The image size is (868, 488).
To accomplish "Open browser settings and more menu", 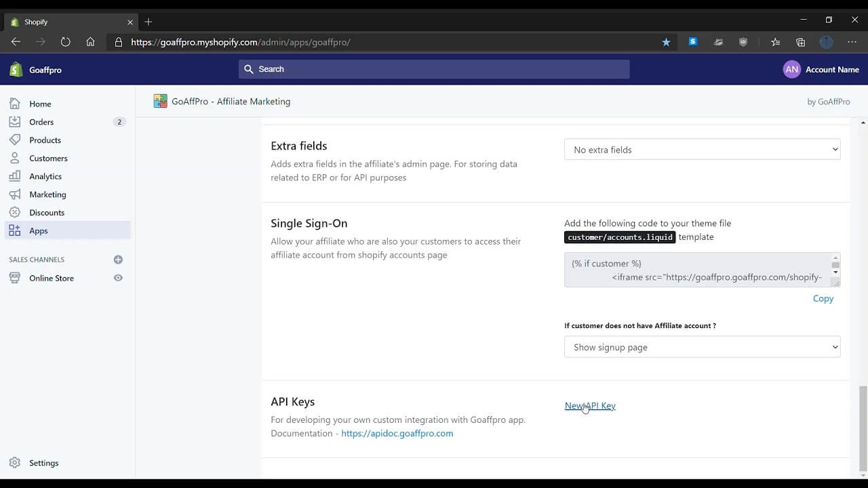I will click(x=852, y=42).
